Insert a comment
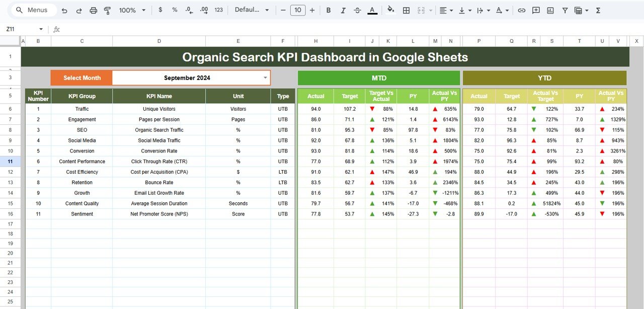The height and width of the screenshot is (309, 644). tap(535, 10)
